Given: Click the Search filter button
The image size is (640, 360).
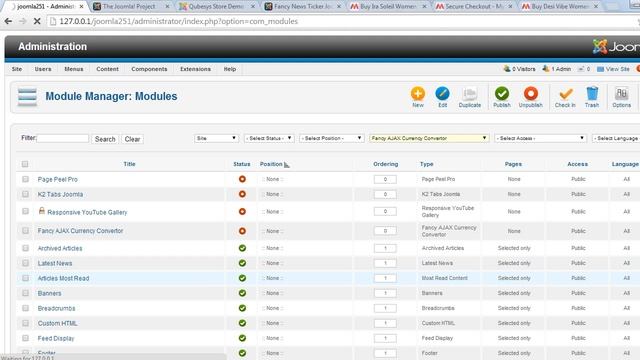Looking at the screenshot, I should (x=105, y=139).
